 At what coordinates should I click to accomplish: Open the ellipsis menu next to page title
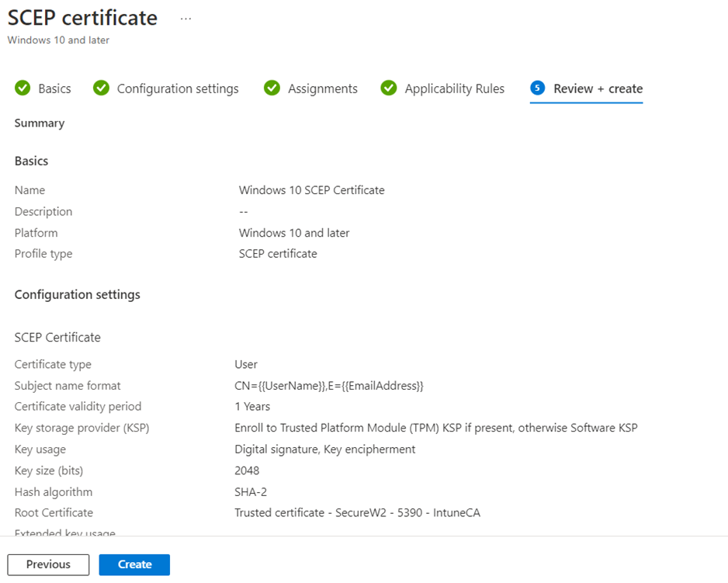[185, 18]
